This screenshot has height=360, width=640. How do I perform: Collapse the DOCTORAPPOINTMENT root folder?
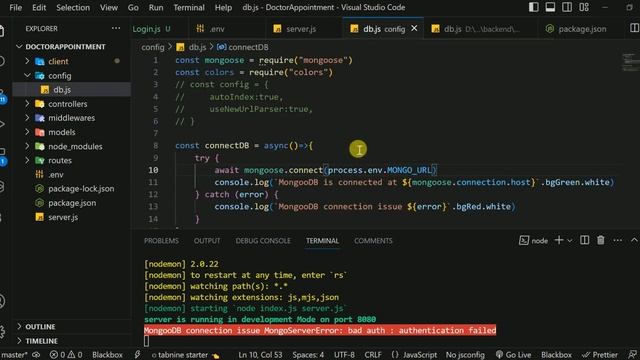pyautogui.click(x=65, y=47)
